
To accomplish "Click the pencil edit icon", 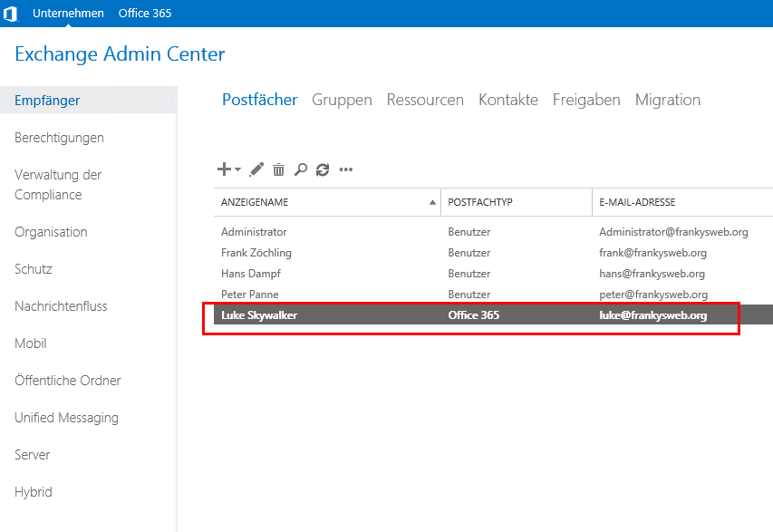I will 256,169.
